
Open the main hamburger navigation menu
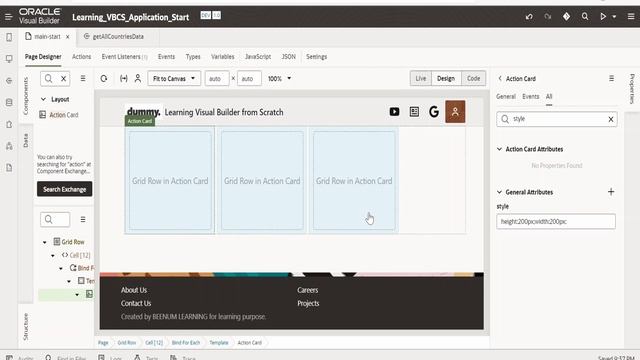tap(8, 17)
